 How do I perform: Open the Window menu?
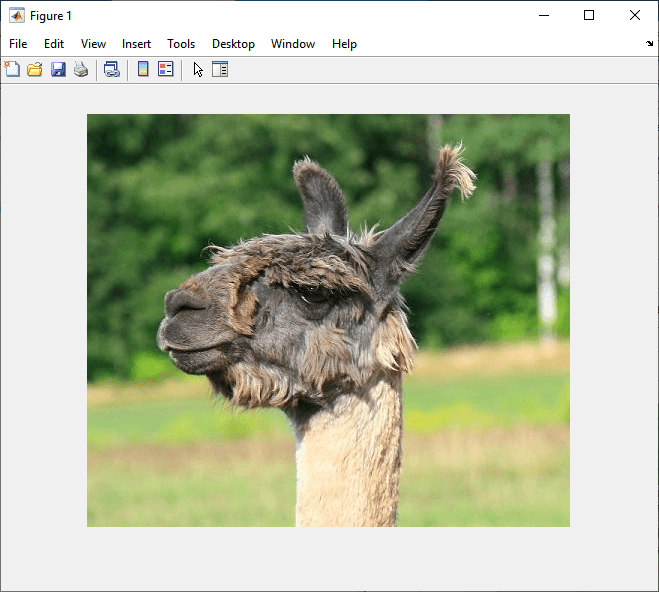(x=293, y=44)
